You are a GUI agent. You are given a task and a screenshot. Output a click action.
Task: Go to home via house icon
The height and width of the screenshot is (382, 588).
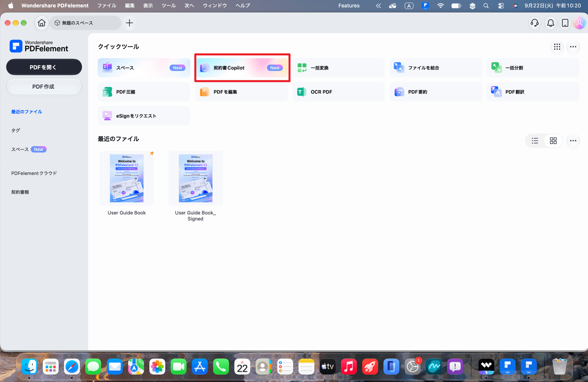pos(42,23)
